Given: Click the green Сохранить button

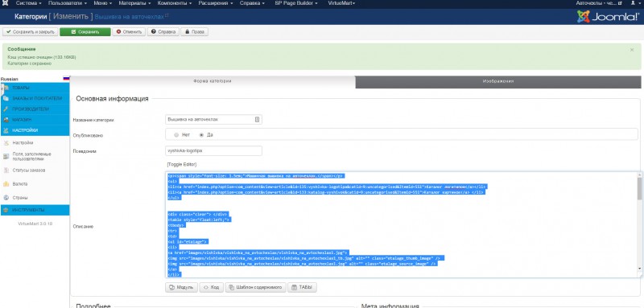Looking at the screenshot, I should (x=85, y=32).
